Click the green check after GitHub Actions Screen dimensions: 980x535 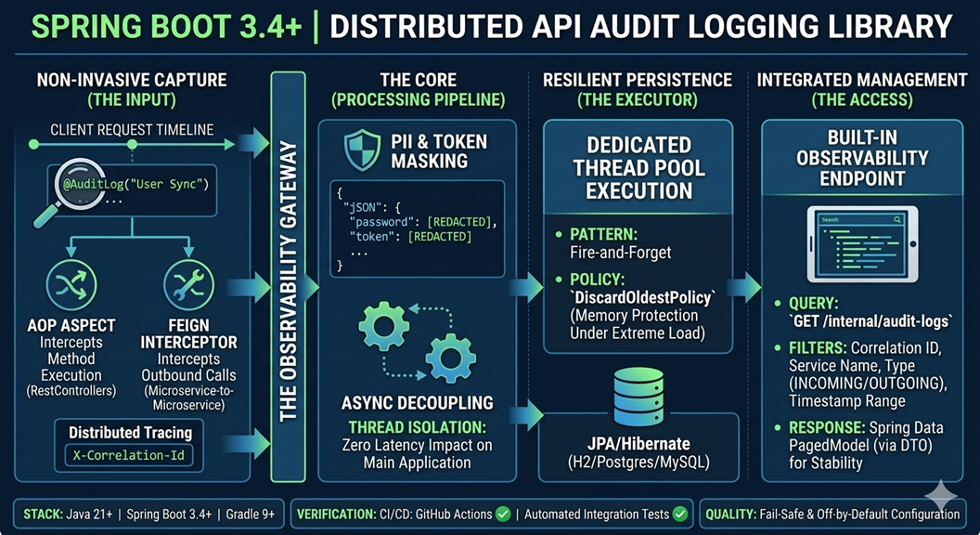click(x=503, y=515)
